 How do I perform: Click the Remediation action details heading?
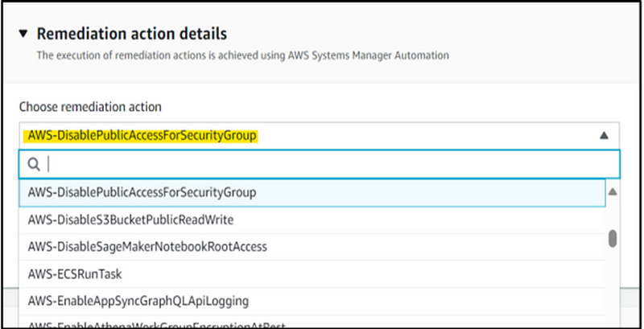(x=132, y=34)
